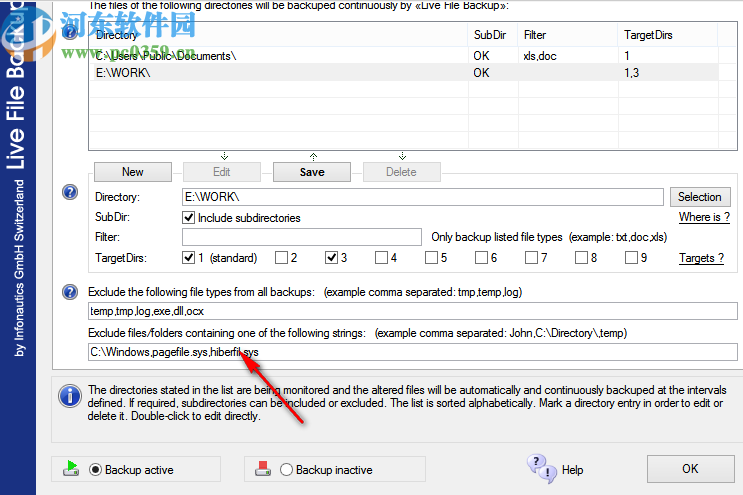Check TargetDir 4 checkbox
This screenshot has height=495, width=743.
[381, 257]
